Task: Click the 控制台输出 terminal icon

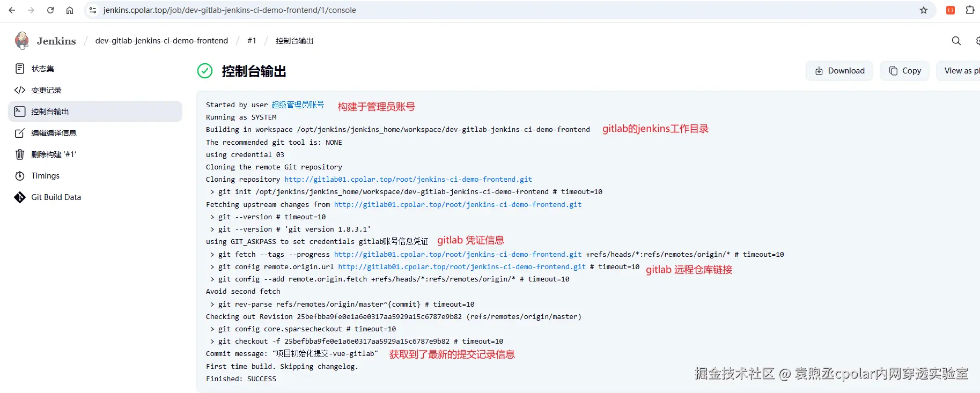Action: click(20, 112)
